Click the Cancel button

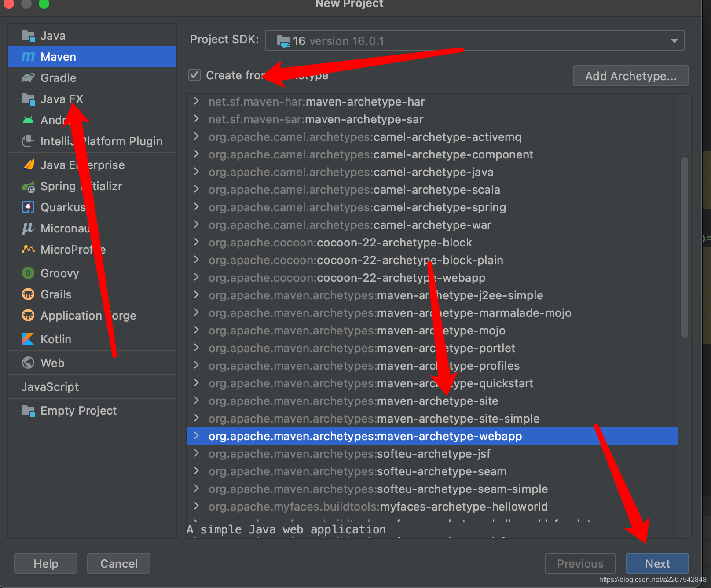(x=119, y=564)
